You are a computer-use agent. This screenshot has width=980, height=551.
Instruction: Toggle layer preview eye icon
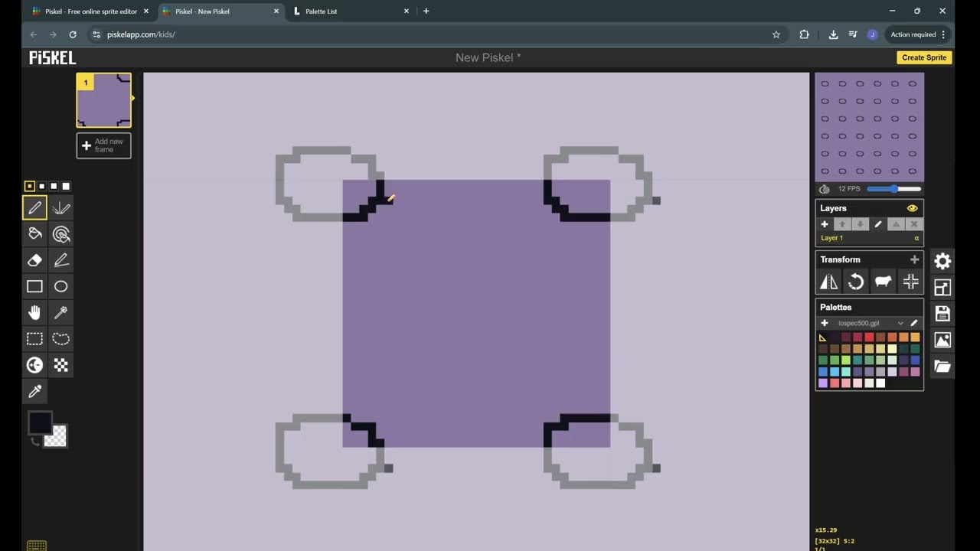click(x=912, y=208)
